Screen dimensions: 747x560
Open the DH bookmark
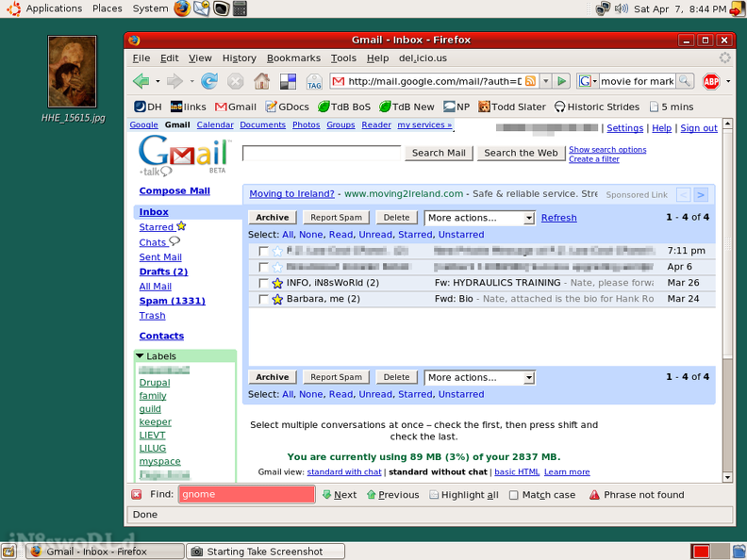click(x=148, y=107)
